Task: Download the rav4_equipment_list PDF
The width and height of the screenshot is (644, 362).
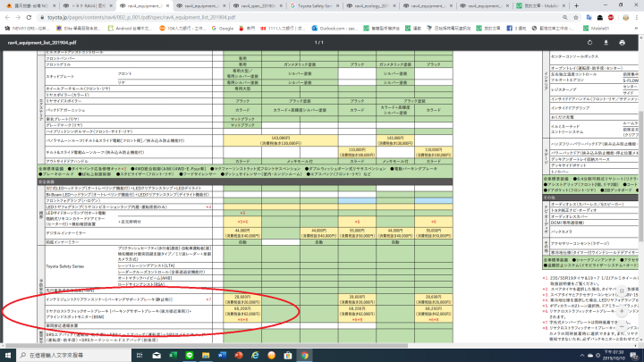Action: (606, 43)
